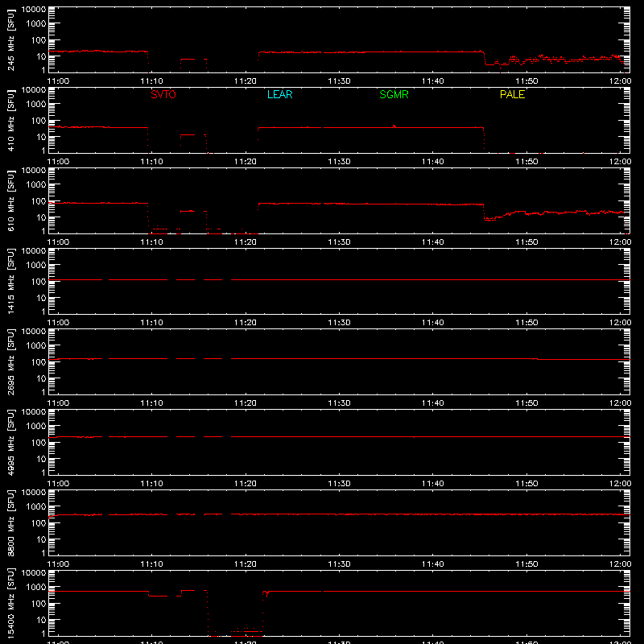
Task: Select the 410 MHz [SFU] axis title
Action: point(11,120)
